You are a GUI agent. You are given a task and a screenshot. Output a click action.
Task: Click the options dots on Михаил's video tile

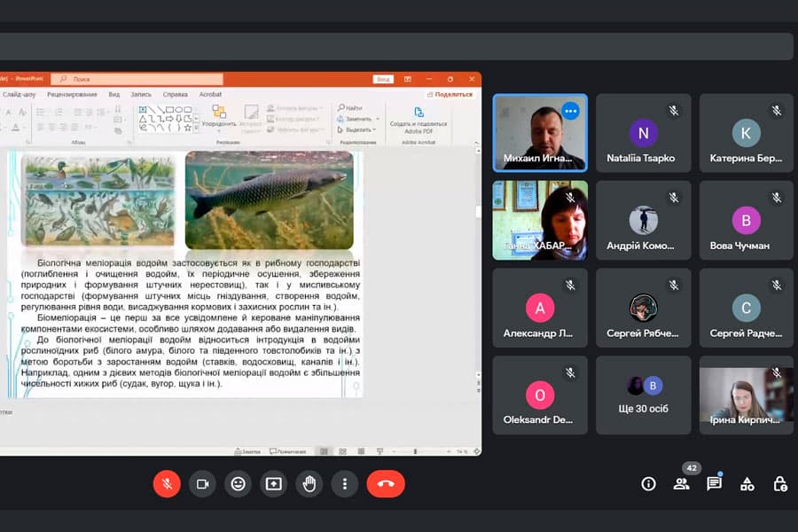pyautogui.click(x=570, y=111)
